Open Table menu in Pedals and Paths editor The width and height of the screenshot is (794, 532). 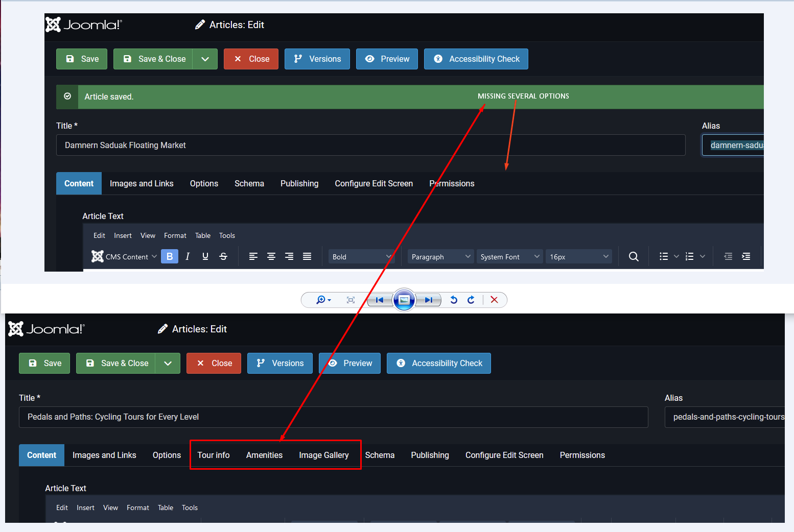(166, 507)
